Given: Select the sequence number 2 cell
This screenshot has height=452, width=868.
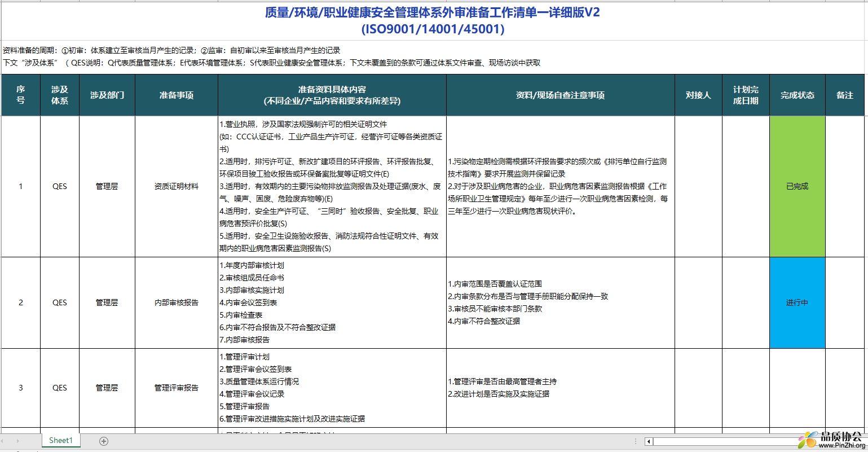Looking at the screenshot, I should (x=21, y=303).
